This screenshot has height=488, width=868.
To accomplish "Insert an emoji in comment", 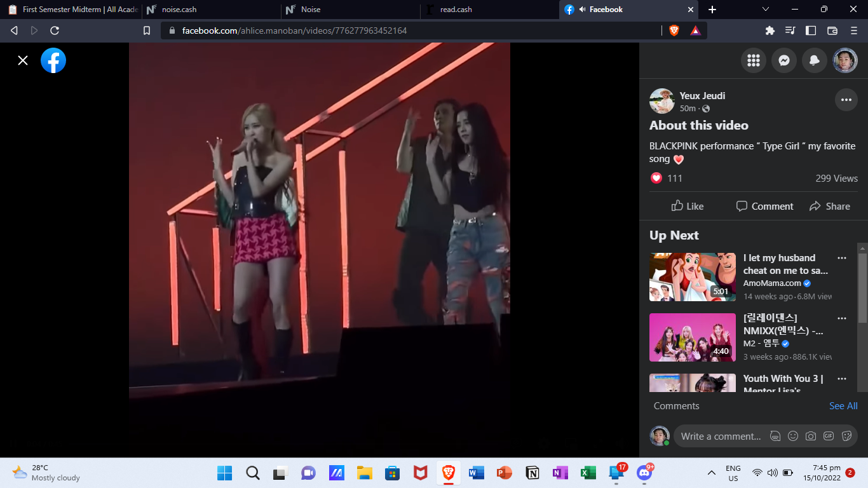I will click(x=793, y=437).
